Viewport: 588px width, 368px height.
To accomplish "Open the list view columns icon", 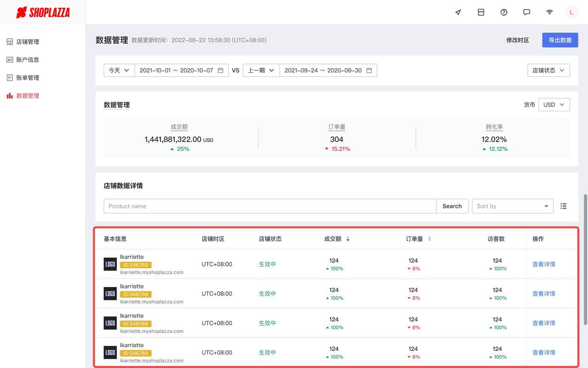I will (564, 206).
